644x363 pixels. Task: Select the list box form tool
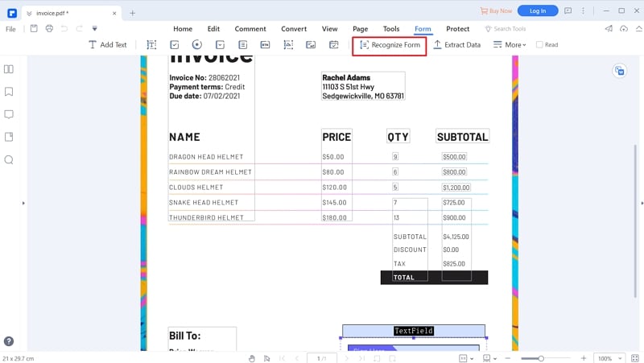coord(243,45)
